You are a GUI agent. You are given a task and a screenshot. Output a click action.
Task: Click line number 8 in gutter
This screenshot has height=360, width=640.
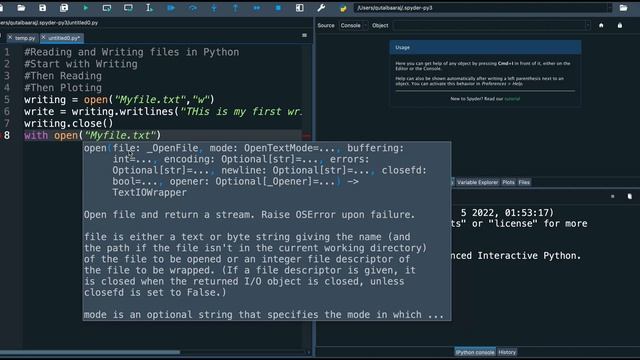point(7,135)
